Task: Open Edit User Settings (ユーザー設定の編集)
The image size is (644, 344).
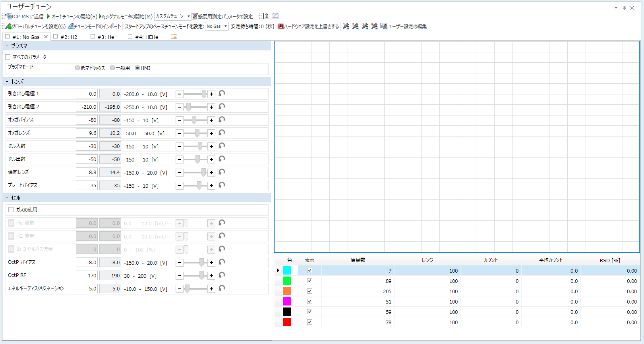Action: pyautogui.click(x=404, y=26)
